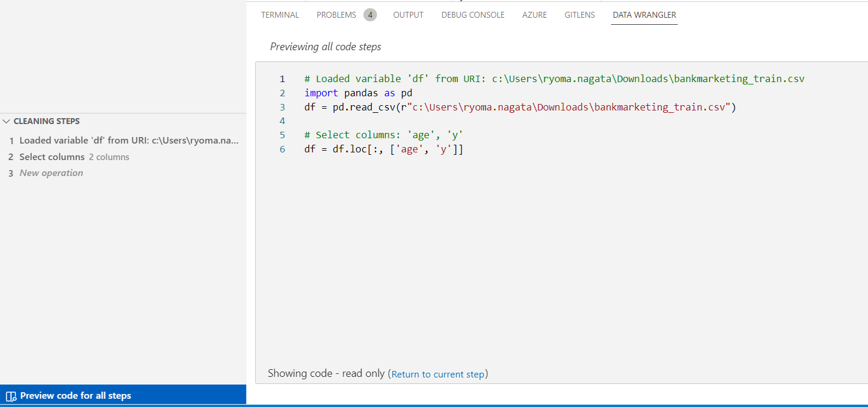Image resolution: width=868 pixels, height=407 pixels.
Task: Collapse the Cleaning Steps section
Action: pos(7,121)
